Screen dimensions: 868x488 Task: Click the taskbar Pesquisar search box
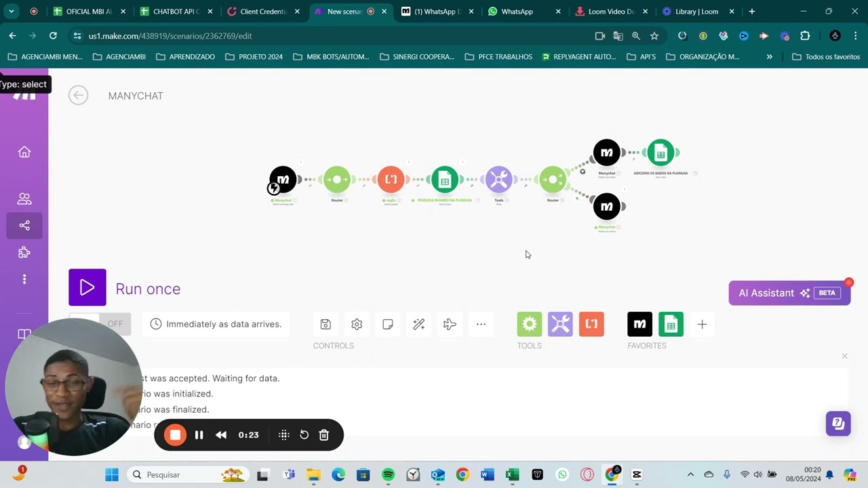tap(188, 474)
